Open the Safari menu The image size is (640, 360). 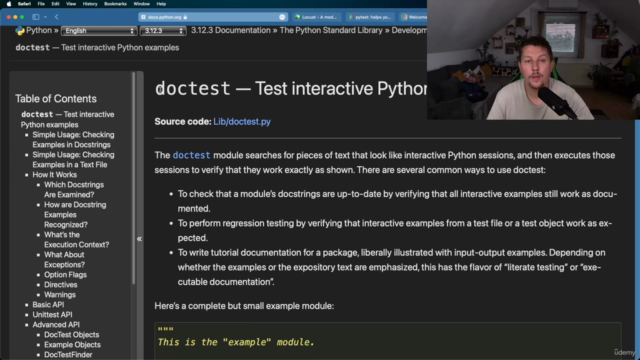tap(24, 4)
